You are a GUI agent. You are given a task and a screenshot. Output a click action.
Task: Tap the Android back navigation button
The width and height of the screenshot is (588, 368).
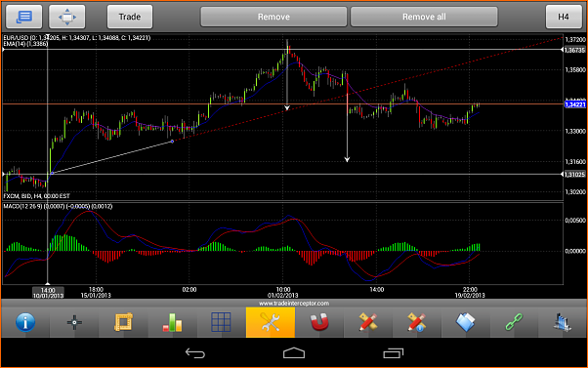195,353
